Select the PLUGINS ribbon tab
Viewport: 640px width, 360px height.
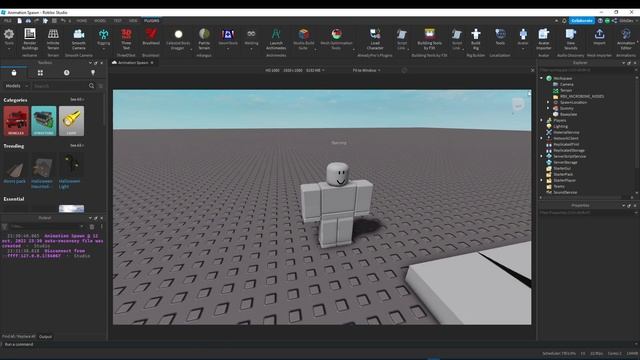click(151, 20)
